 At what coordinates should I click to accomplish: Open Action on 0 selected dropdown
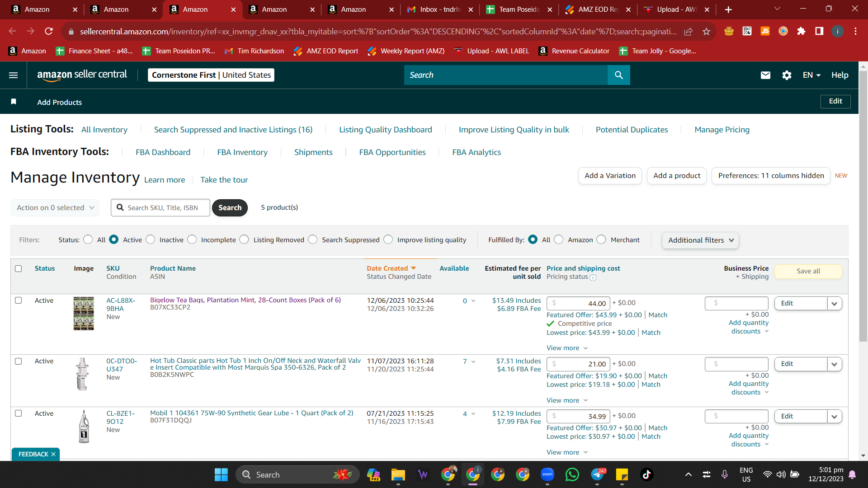pyautogui.click(x=55, y=208)
